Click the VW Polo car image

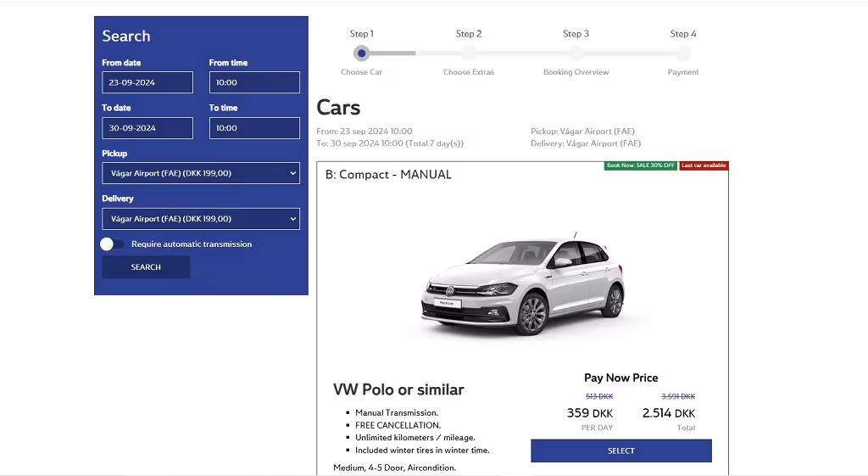click(x=523, y=283)
